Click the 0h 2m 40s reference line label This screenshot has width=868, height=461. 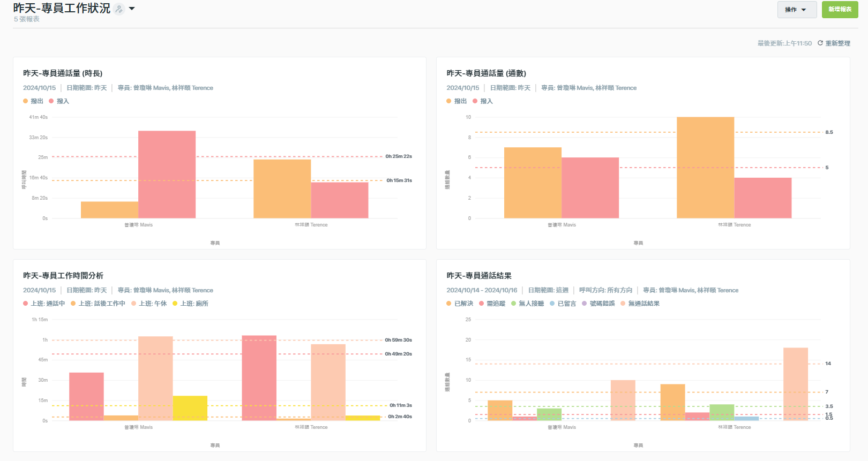point(400,417)
